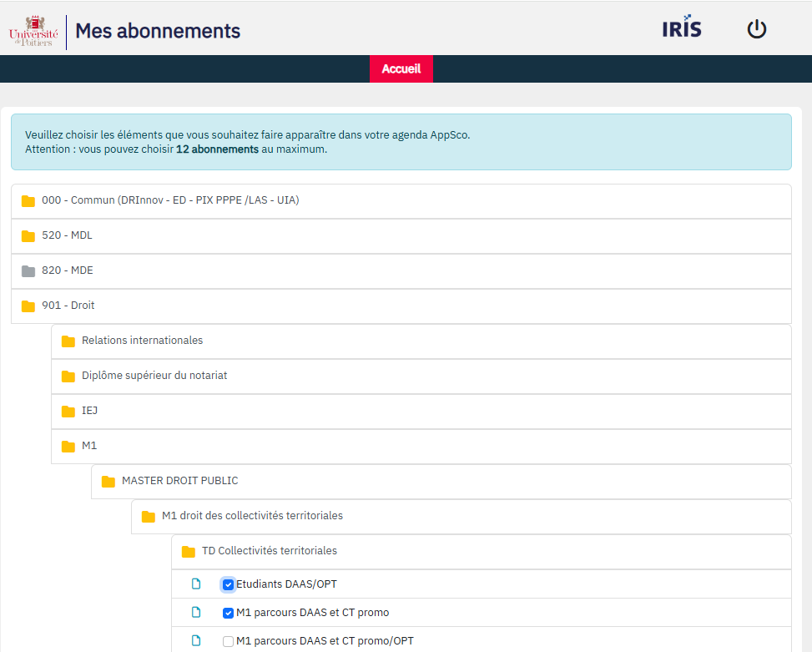Click the gray folder icon for 820 - MDE
The height and width of the screenshot is (652, 812).
28,270
